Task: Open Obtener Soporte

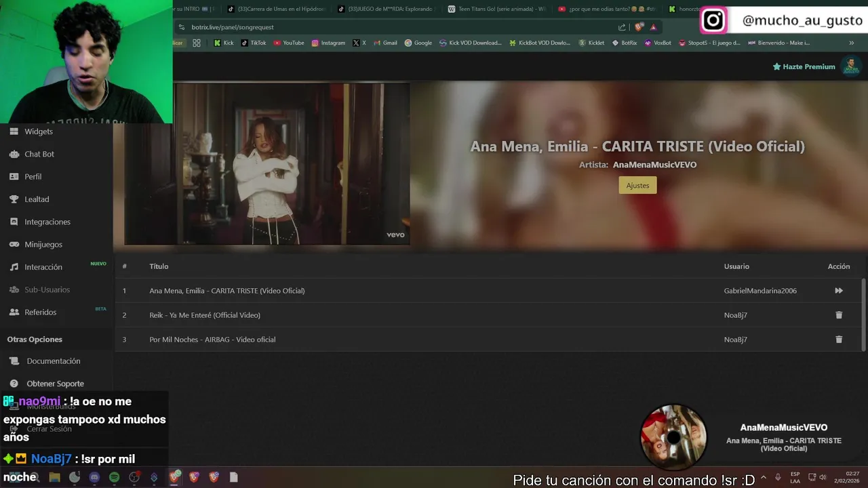Action: pyautogui.click(x=56, y=384)
